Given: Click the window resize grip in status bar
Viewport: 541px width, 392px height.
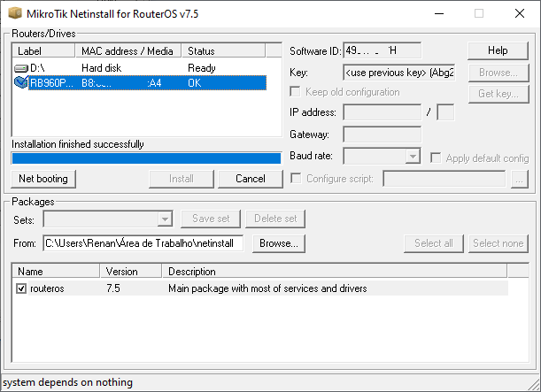Looking at the screenshot, I should 533,384.
